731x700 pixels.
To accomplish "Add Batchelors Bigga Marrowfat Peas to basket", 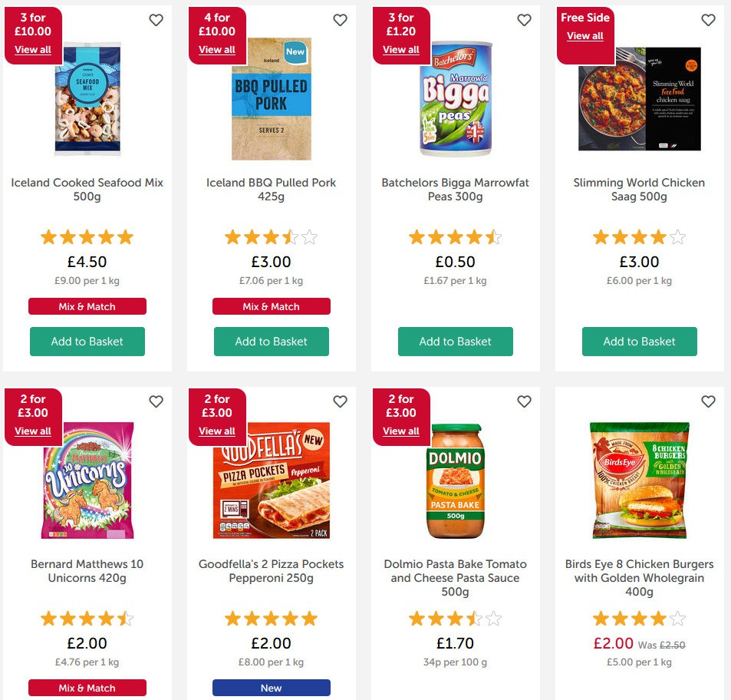I will pos(456,342).
